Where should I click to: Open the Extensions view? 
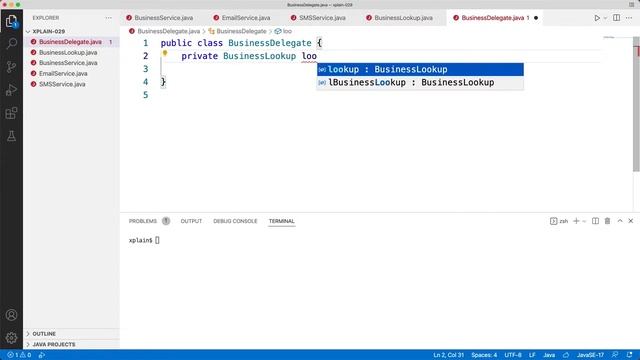click(11, 113)
